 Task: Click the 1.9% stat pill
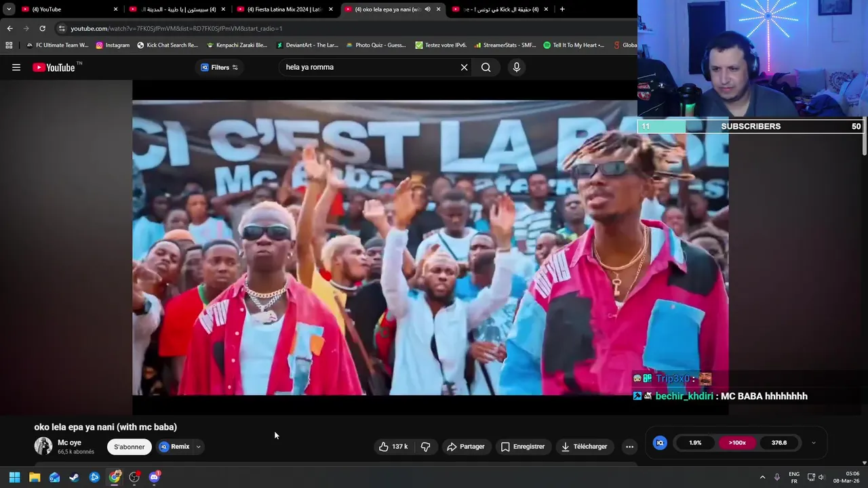(x=695, y=443)
